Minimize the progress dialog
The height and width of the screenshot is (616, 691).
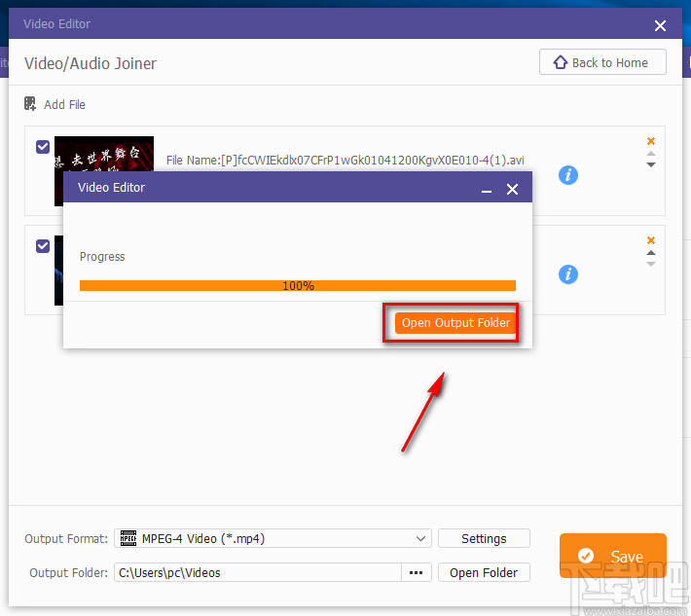coord(487,191)
